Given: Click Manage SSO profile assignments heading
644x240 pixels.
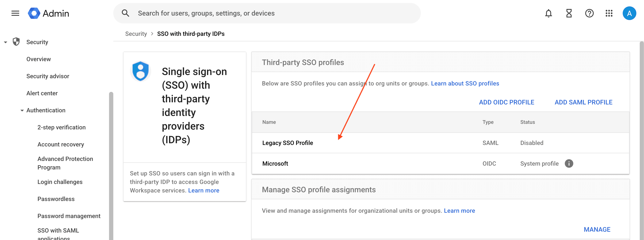Looking at the screenshot, I should point(319,189).
